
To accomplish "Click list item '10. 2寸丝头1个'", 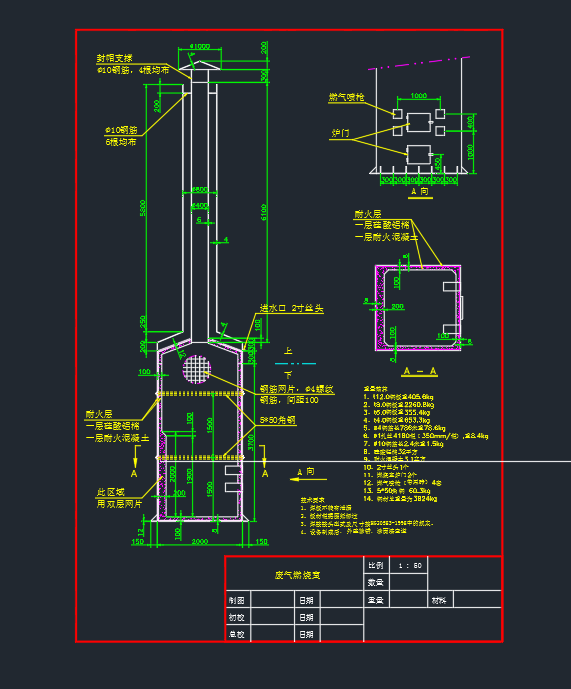I will tap(386, 468).
